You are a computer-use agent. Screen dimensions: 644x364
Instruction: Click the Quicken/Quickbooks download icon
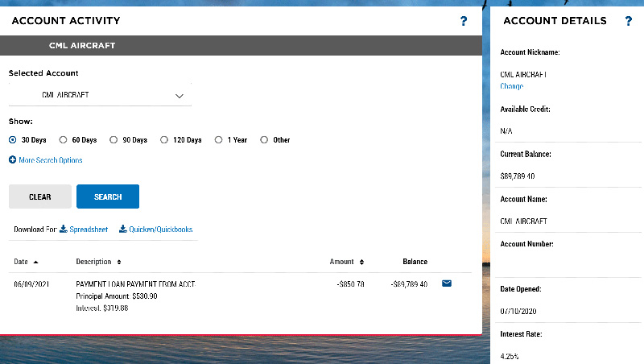(123, 230)
